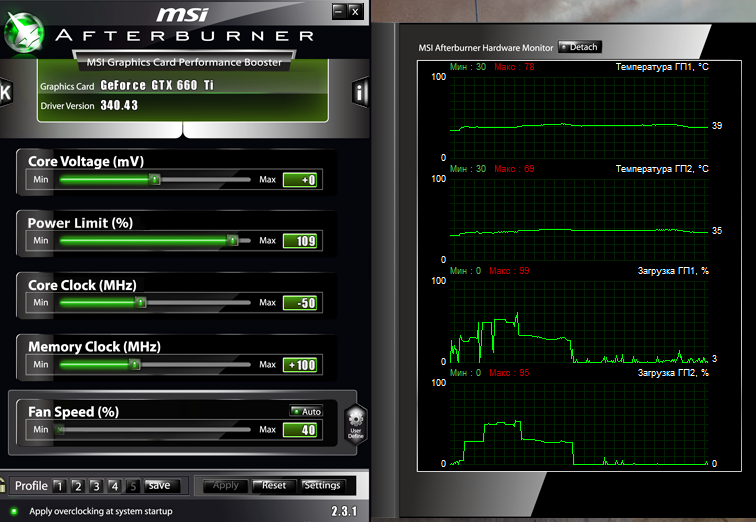Select profile slot 5

(133, 486)
